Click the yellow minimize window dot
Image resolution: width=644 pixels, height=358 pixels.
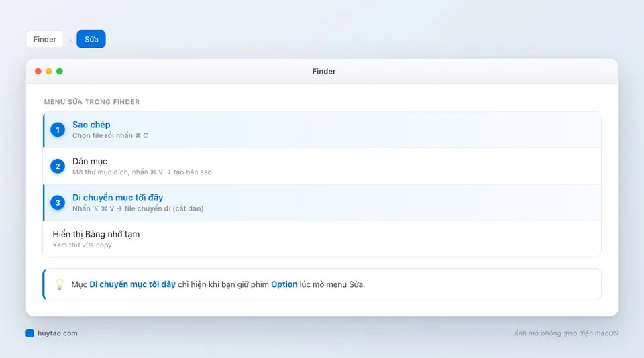click(49, 72)
